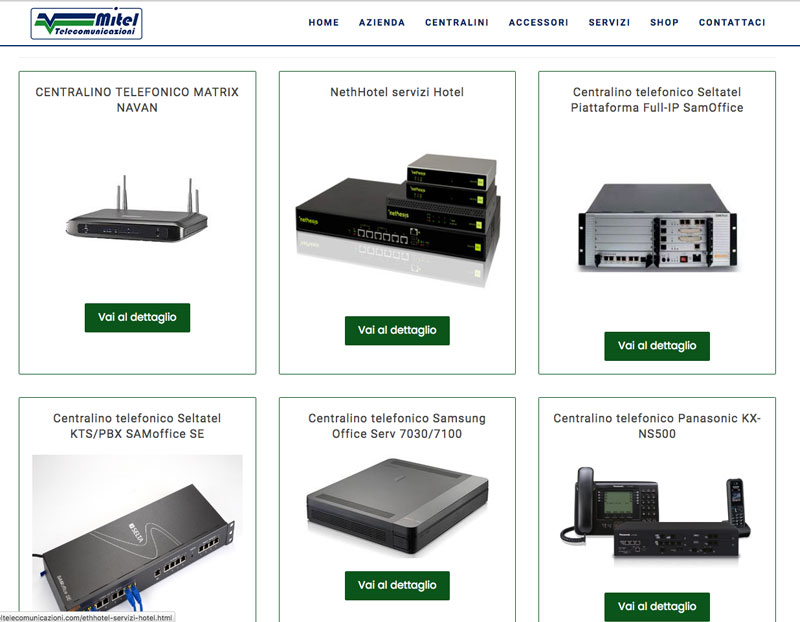This screenshot has height=622, width=800.
Task: Go to the AZIENDA page
Action: pyautogui.click(x=382, y=22)
